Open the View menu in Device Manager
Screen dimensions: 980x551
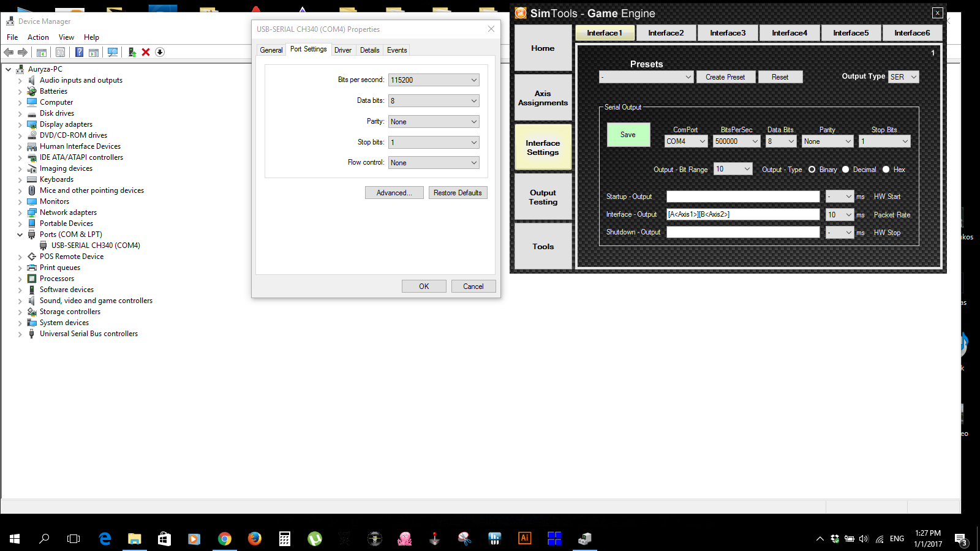pyautogui.click(x=66, y=37)
